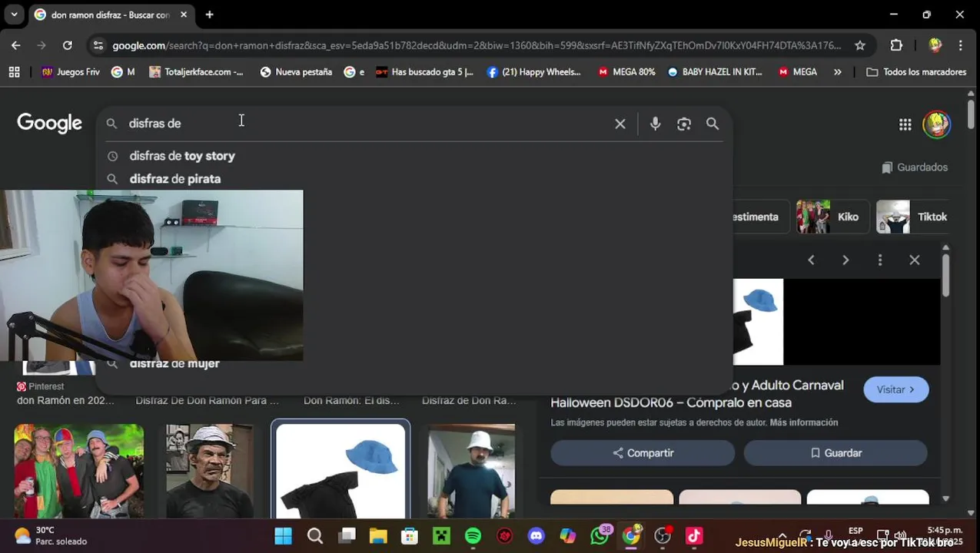The width and height of the screenshot is (980, 553).
Task: Open the Google account profile picture
Action: click(x=936, y=124)
